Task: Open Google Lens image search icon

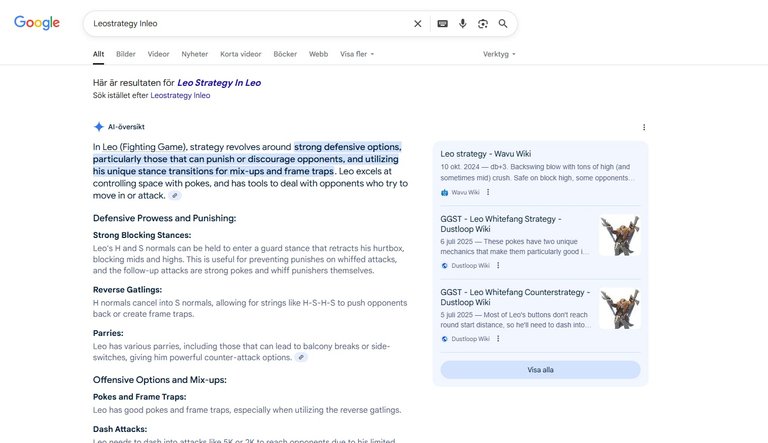Action: (x=483, y=24)
